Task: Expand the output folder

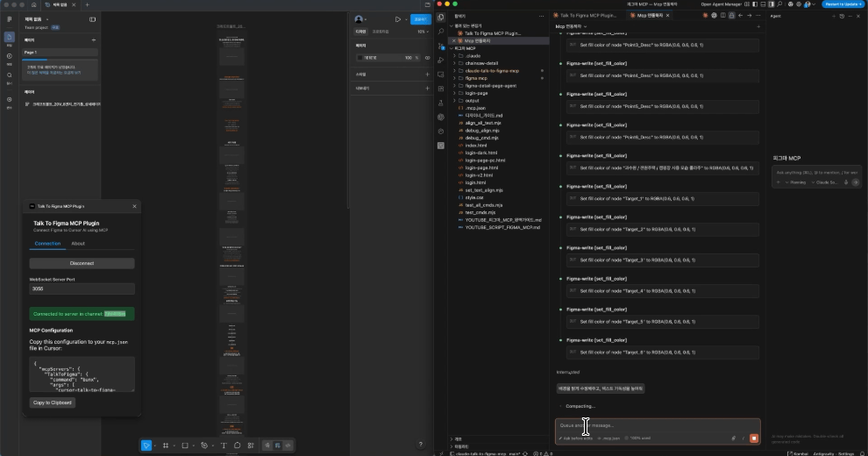Action: 473,101
